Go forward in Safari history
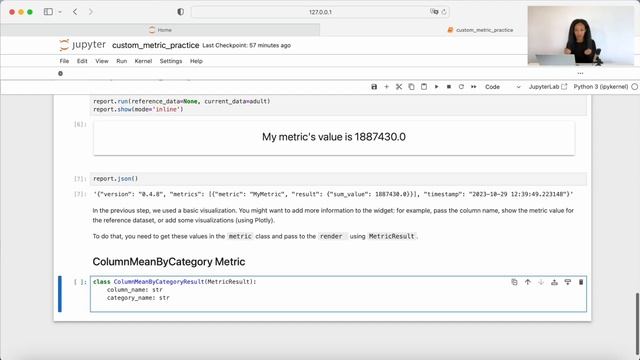This screenshot has height=360, width=640. (x=91, y=12)
